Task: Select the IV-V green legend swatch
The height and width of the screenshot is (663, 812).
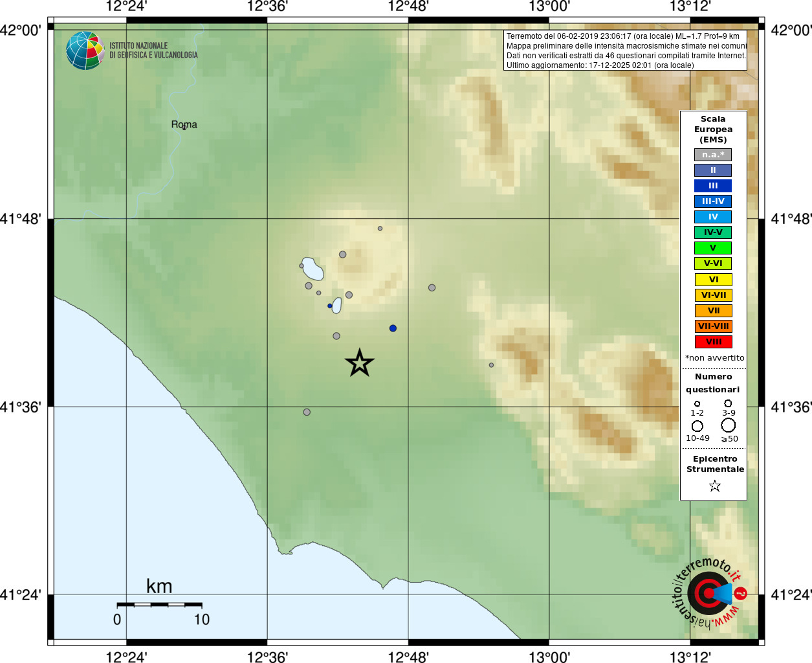Action: point(713,232)
